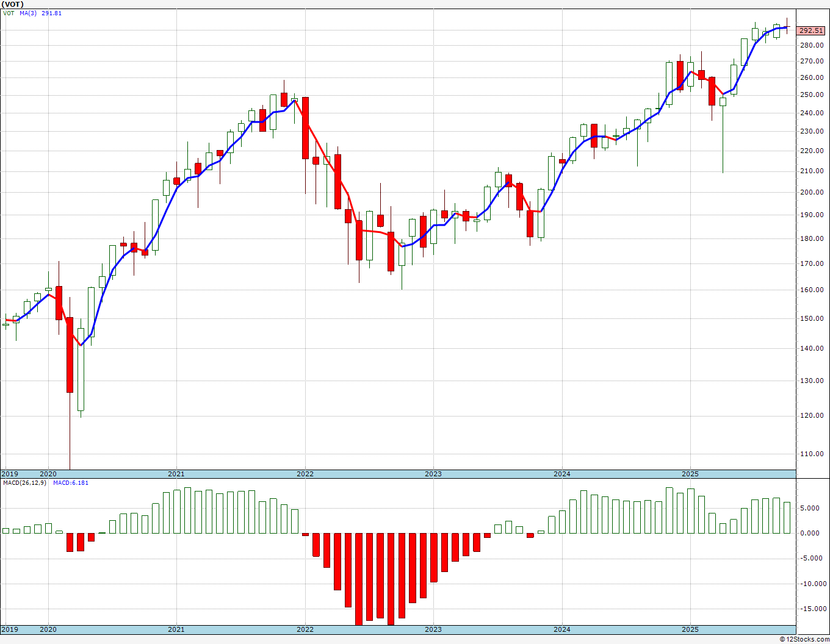Select the "110.00" price axis label

click(811, 454)
